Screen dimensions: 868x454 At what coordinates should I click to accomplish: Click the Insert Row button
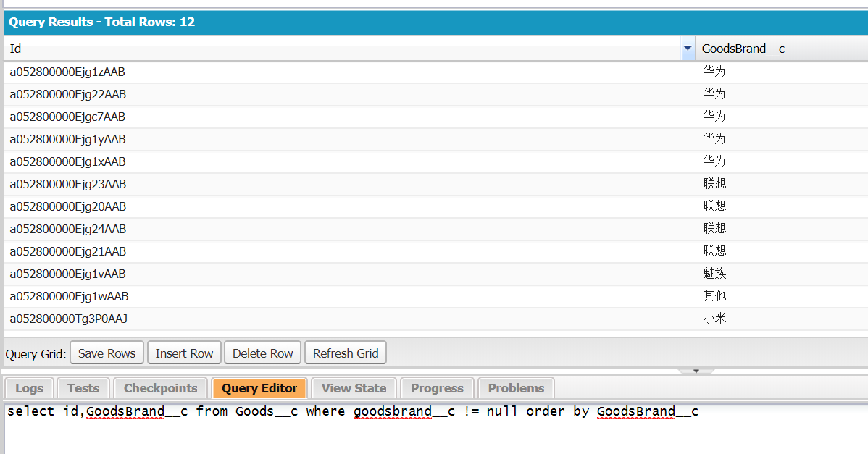point(184,353)
